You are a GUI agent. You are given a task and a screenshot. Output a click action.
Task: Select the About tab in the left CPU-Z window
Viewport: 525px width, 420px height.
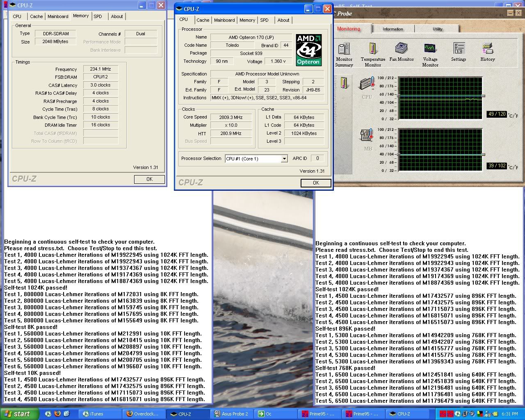coord(116,16)
